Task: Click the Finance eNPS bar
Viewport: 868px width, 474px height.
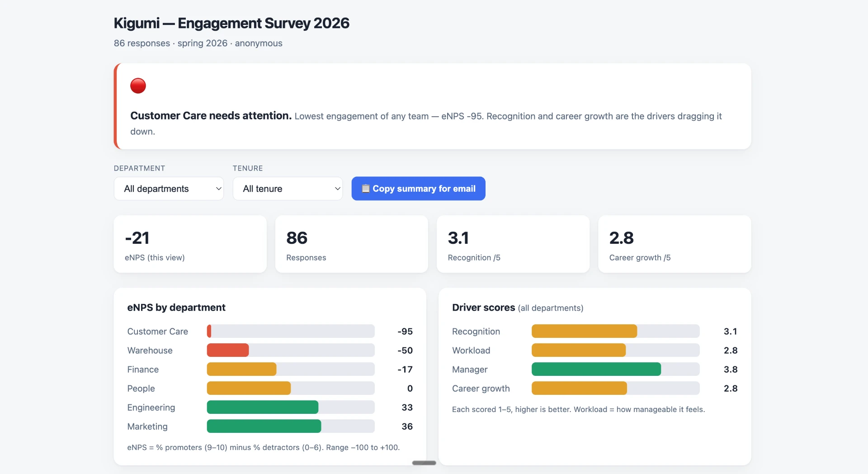Action: point(291,369)
